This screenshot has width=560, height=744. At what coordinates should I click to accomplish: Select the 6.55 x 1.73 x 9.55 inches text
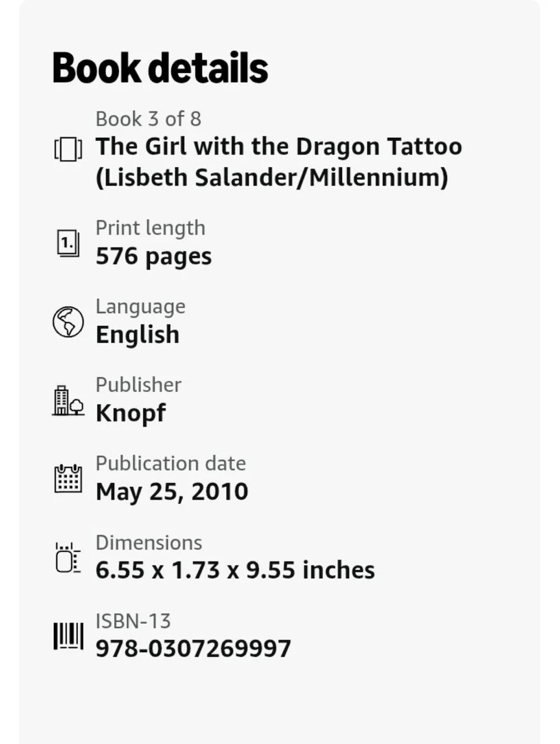(235, 570)
